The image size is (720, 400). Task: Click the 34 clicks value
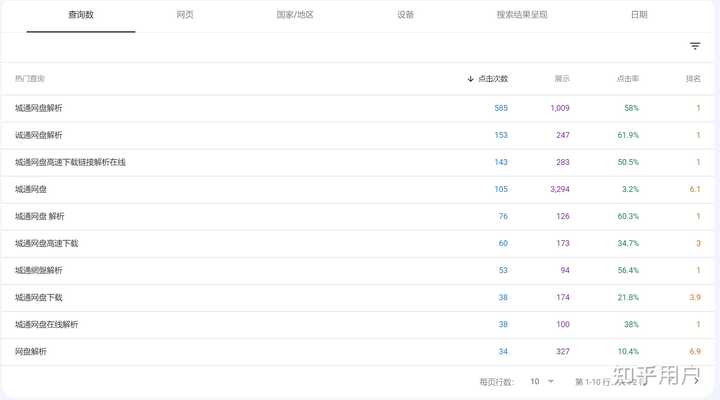tap(503, 351)
